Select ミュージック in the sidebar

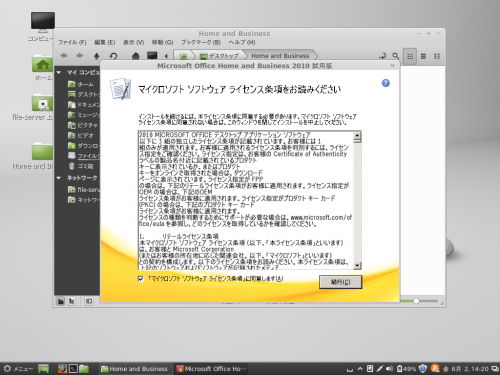(x=83, y=115)
